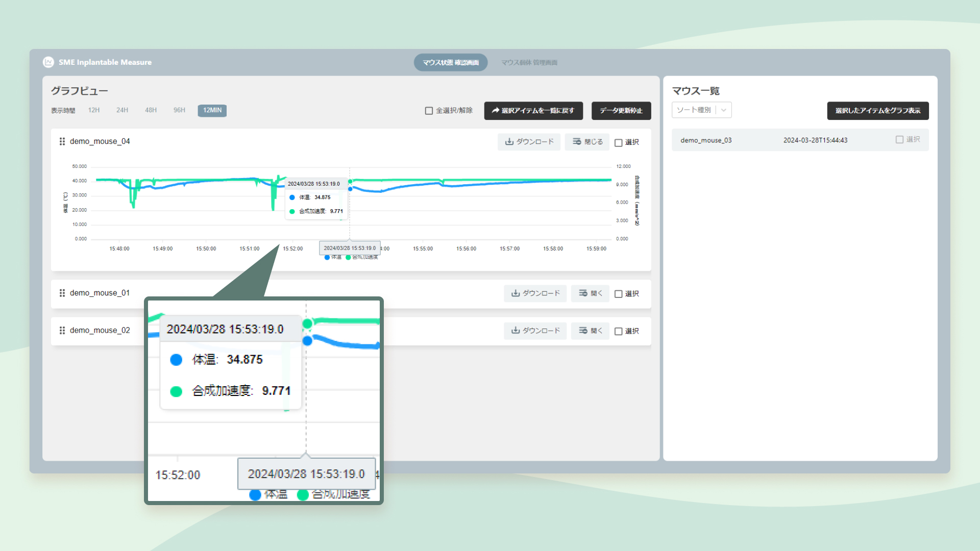Select the 24H display time range
The height and width of the screenshot is (551, 980).
[x=122, y=110]
